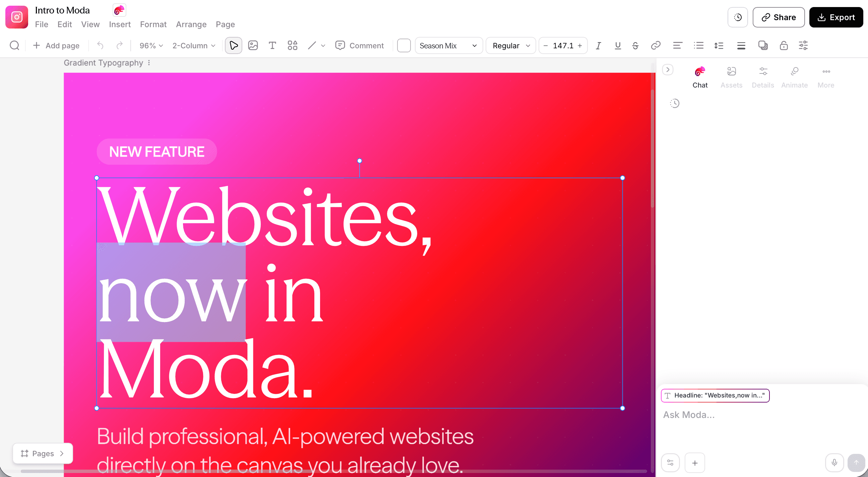
Task: Toggle bulleted list
Action: (698, 45)
